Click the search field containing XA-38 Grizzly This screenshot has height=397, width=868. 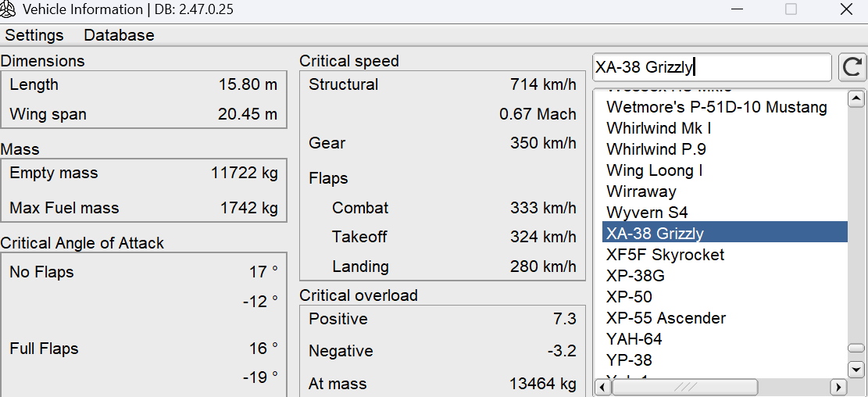tap(712, 67)
